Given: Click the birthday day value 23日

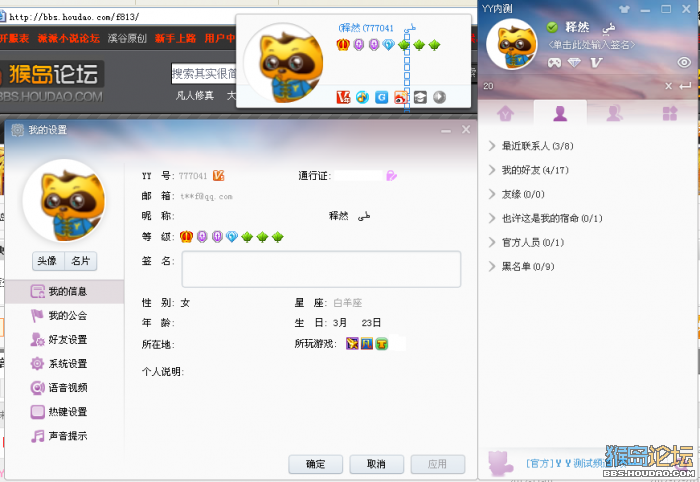Looking at the screenshot, I should tap(371, 323).
